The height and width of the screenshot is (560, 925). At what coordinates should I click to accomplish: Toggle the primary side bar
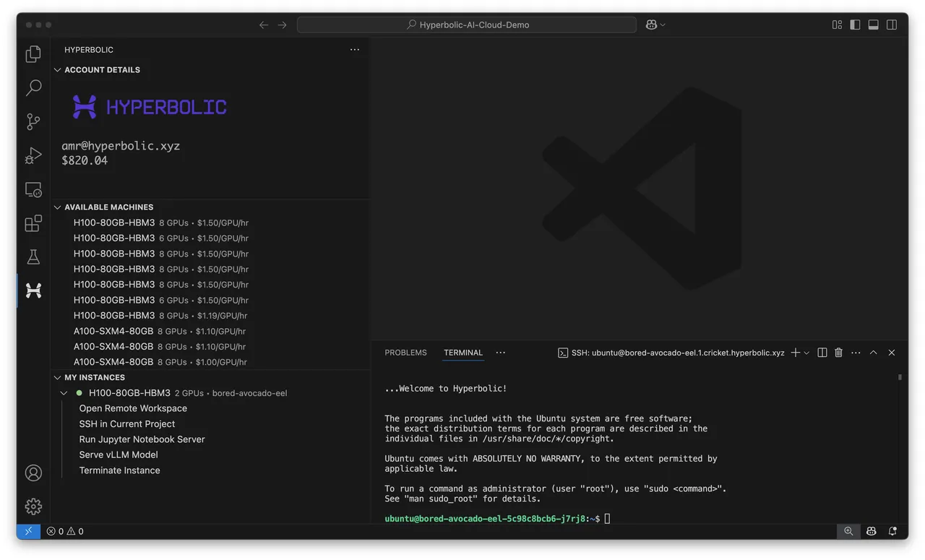(855, 25)
